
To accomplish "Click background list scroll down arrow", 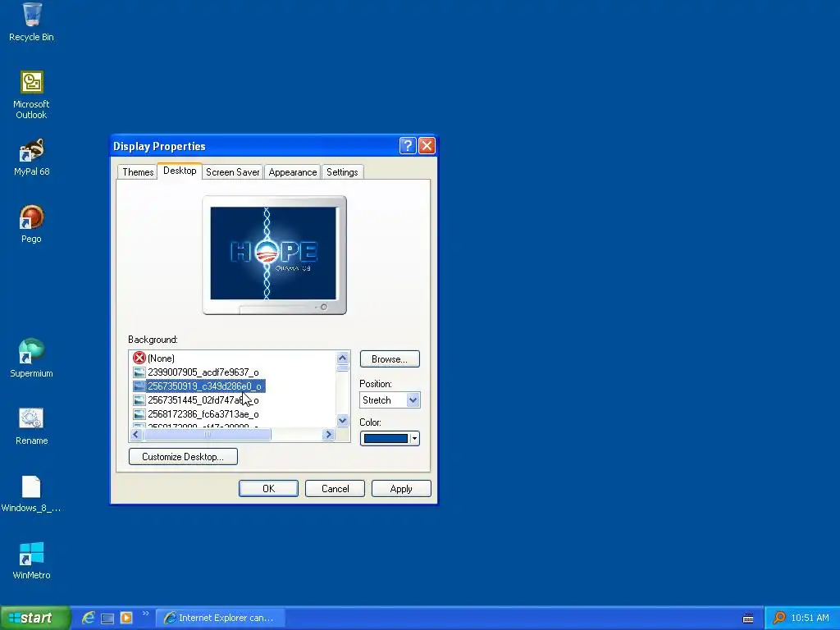I will pos(343,421).
